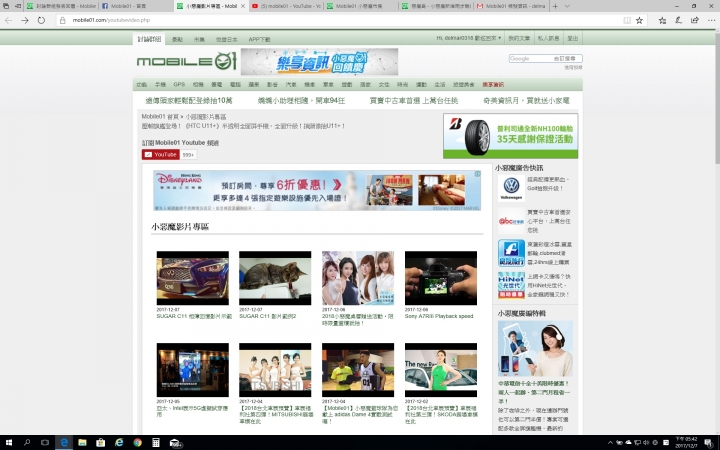This screenshot has width=720, height=450.
Task: Click the Google custom search box
Action: 546,58
